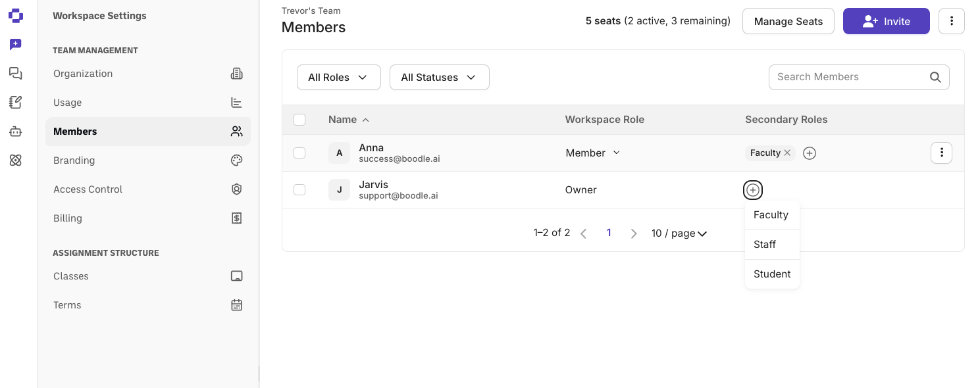
Task: Open the page header more options menu
Action: coord(952,21)
